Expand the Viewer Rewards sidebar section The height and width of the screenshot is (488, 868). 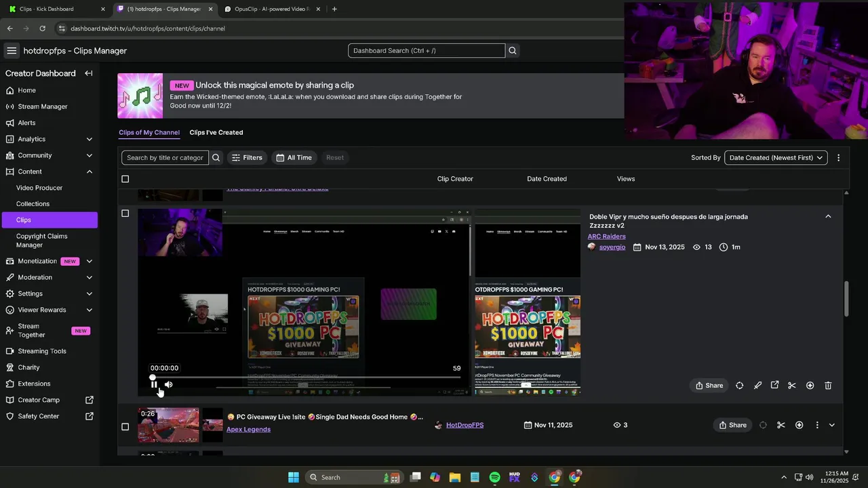click(89, 310)
